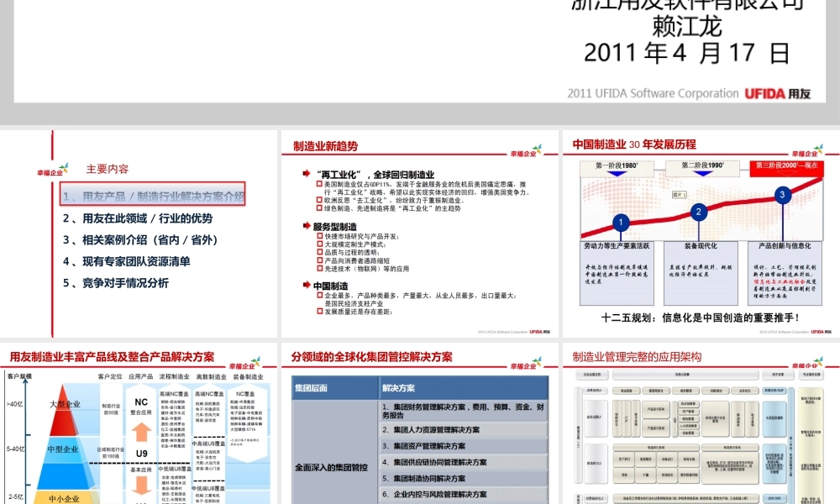Click agenda item 4、现有专家团队资源清单
This screenshot has width=840, height=504.
[x=127, y=261]
